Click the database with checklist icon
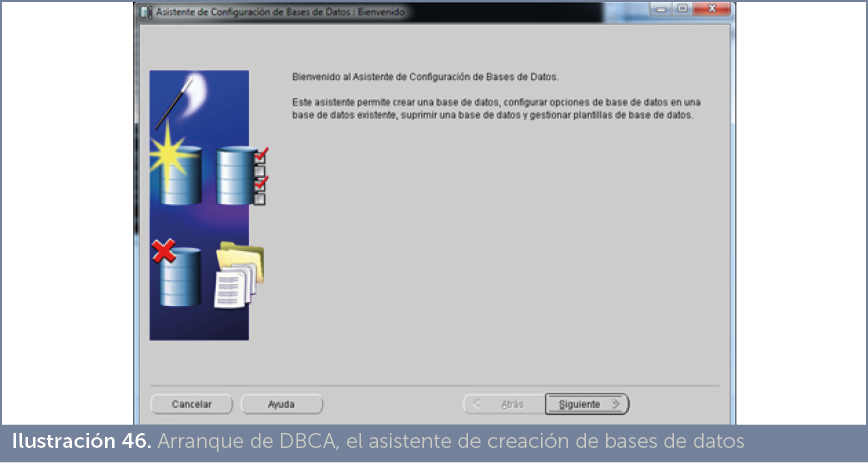The width and height of the screenshot is (868, 464). 238,176
